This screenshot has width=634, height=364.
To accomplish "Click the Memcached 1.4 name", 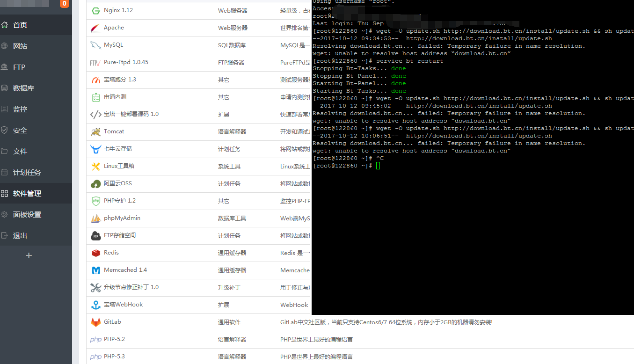I will click(x=125, y=270).
